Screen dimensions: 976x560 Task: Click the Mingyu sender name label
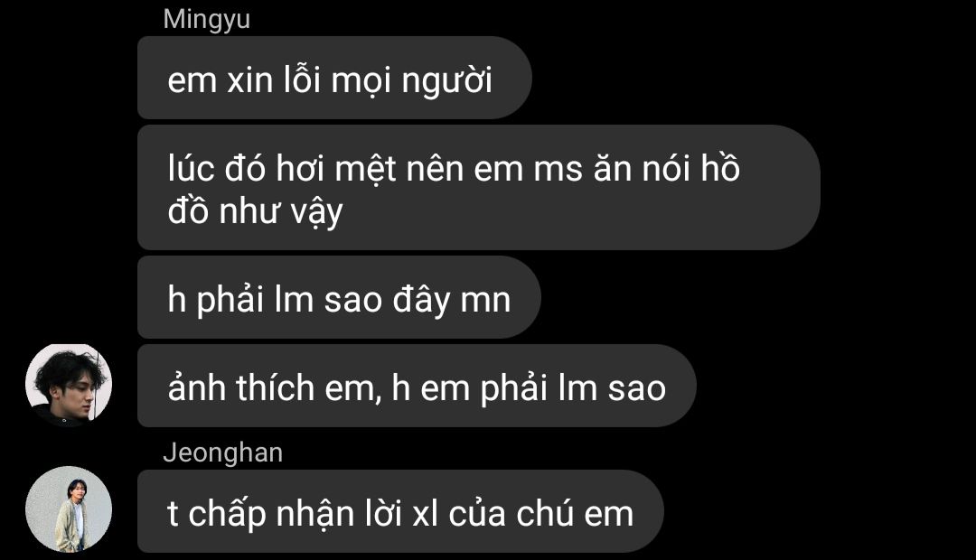tap(207, 19)
